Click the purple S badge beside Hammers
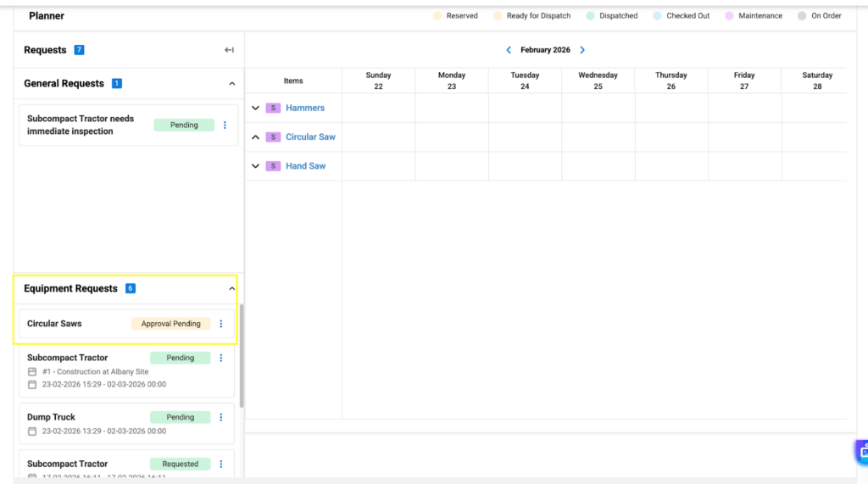Viewport: 868px width, 484px height. click(273, 108)
